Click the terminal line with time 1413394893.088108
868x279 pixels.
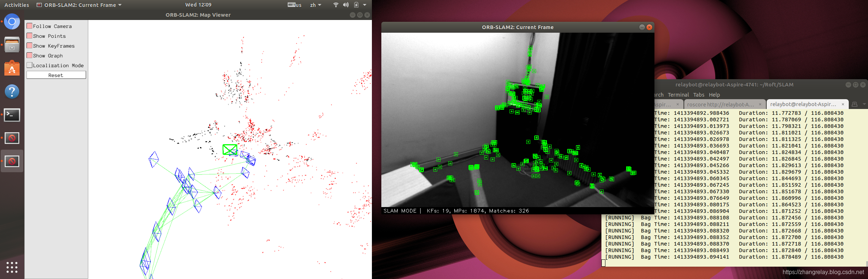tap(725, 218)
